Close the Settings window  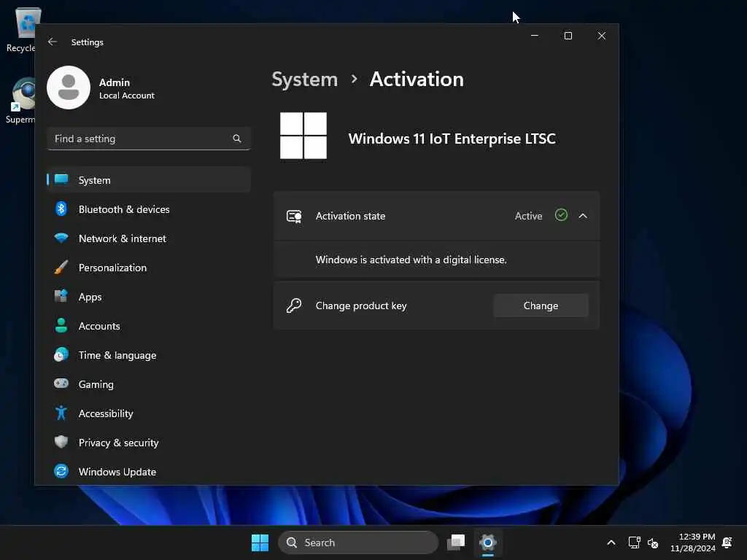click(x=602, y=36)
